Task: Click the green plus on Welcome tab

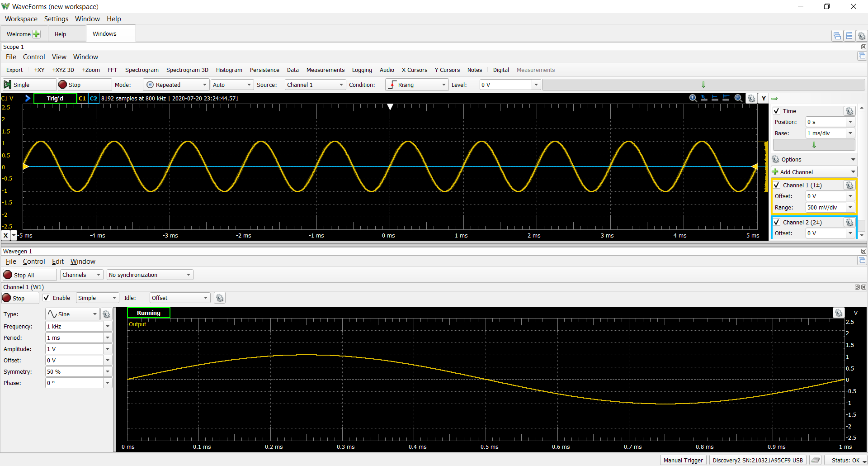Action: click(x=37, y=34)
